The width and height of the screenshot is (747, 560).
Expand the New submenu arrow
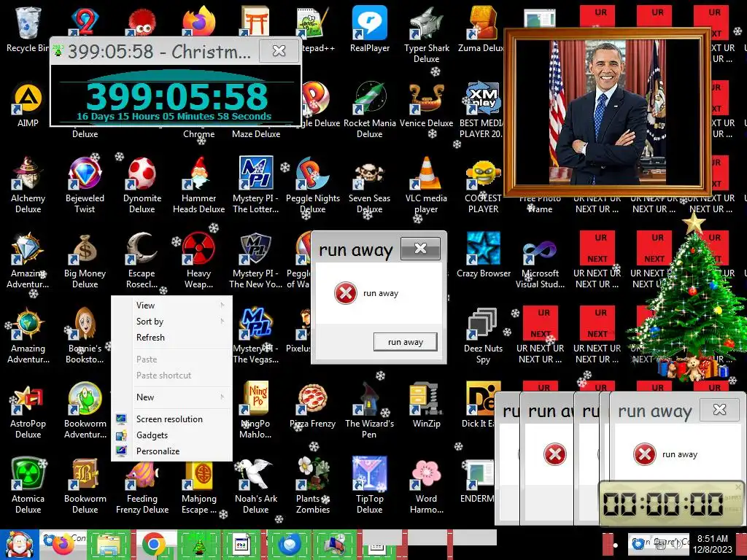pos(222,397)
